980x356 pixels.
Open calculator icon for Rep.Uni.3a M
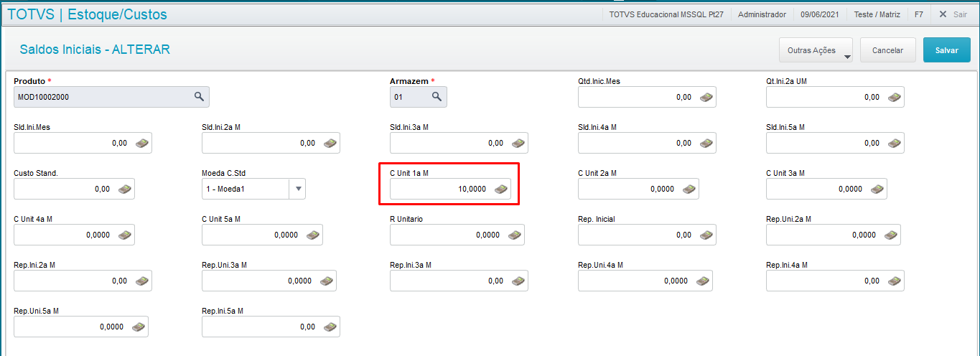click(x=327, y=281)
